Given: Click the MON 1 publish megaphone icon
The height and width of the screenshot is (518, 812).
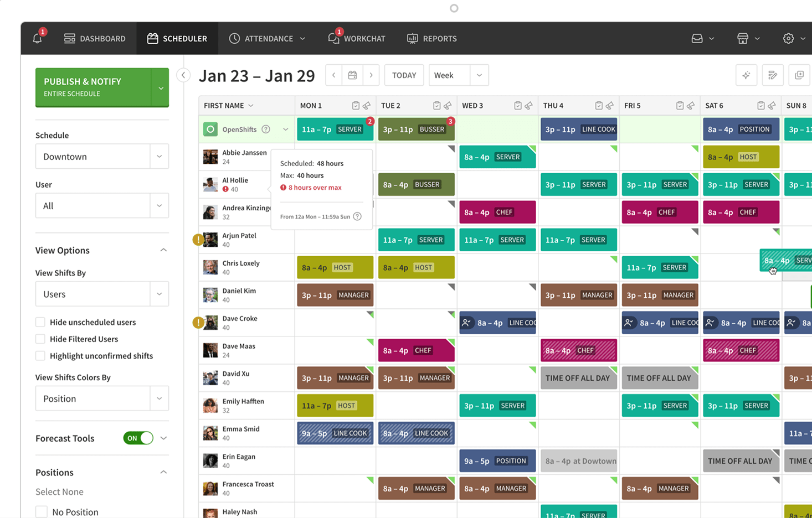Looking at the screenshot, I should pos(367,106).
